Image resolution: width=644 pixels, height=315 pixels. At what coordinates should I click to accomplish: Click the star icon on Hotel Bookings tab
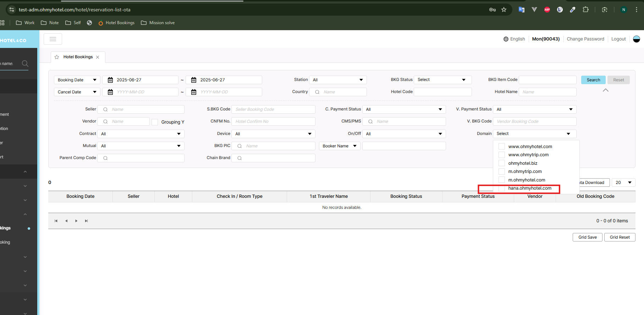coord(57,57)
